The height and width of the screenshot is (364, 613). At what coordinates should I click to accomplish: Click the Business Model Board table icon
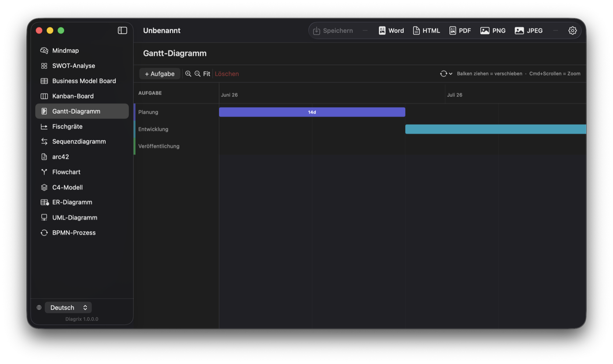point(44,81)
